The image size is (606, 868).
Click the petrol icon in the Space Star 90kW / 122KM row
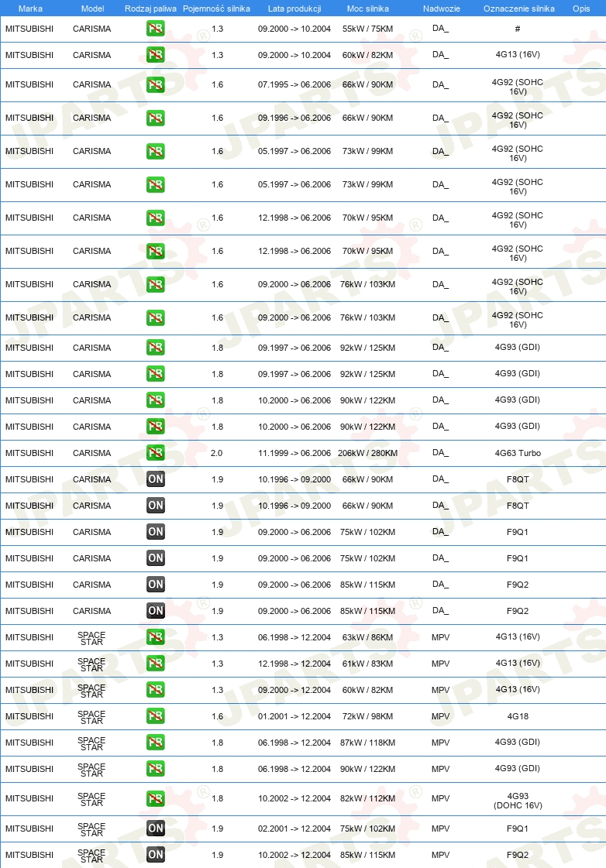[x=156, y=768]
